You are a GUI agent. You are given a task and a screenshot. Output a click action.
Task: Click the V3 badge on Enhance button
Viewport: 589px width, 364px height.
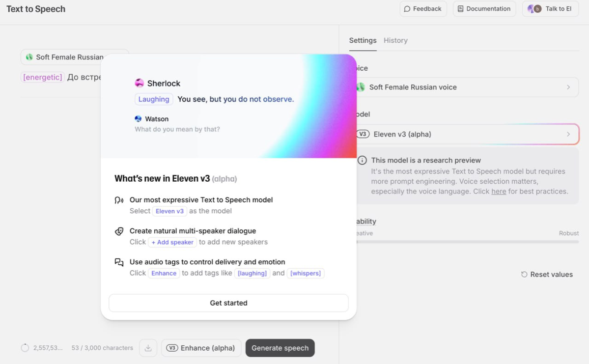point(172,348)
